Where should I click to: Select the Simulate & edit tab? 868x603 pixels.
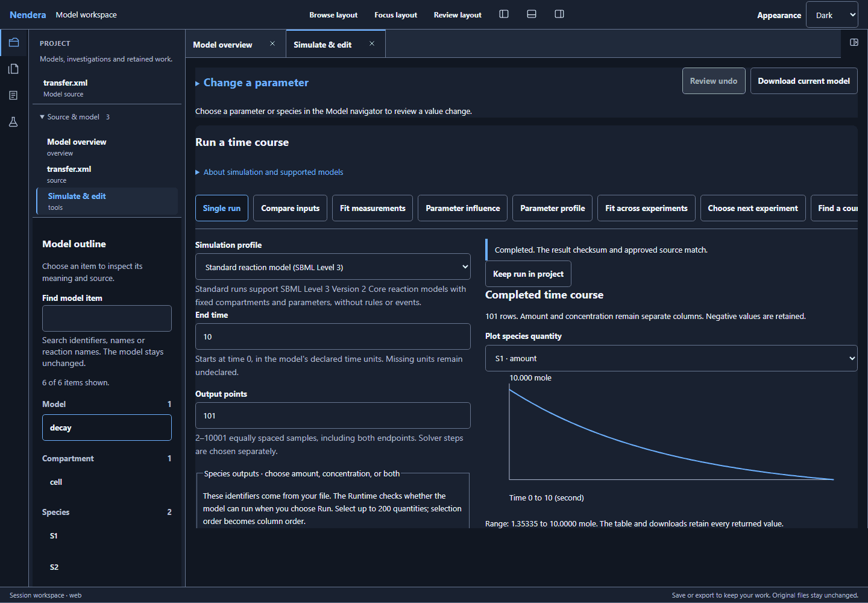(x=322, y=45)
